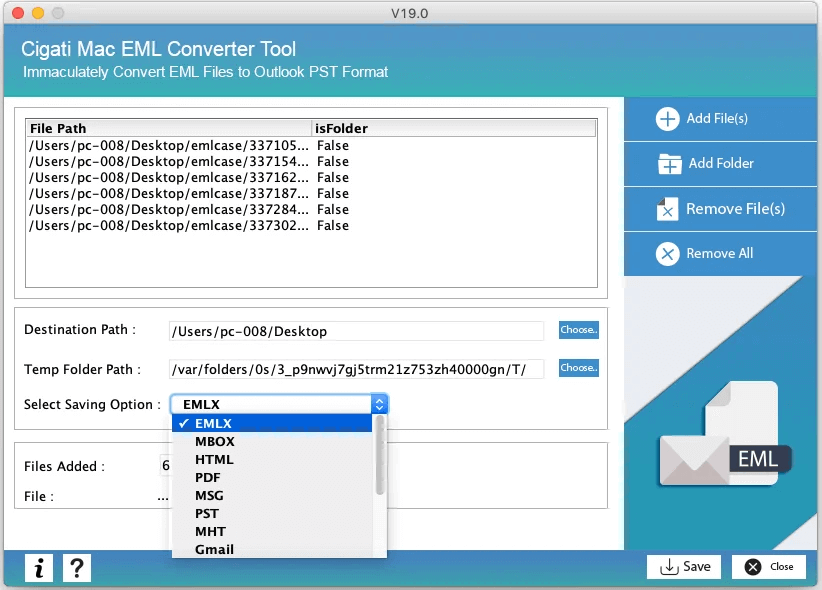
Task: Select file row ending in 337187...
Action: [311, 194]
